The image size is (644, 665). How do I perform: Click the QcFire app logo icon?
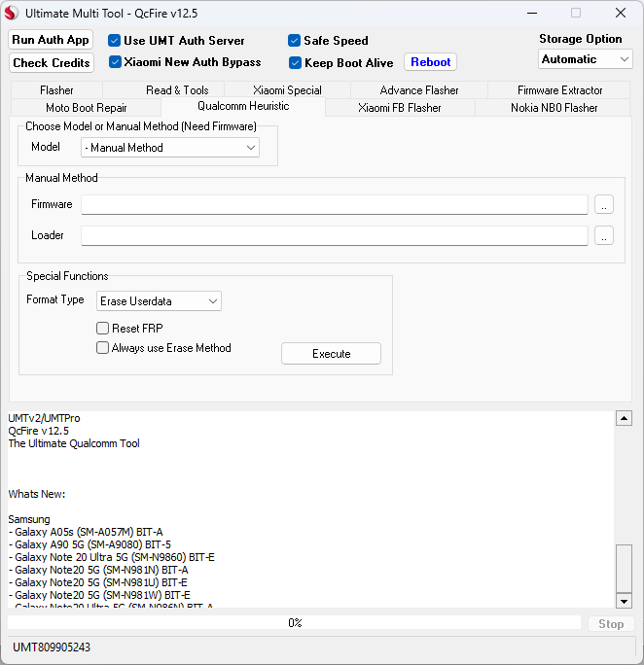pos(12,14)
